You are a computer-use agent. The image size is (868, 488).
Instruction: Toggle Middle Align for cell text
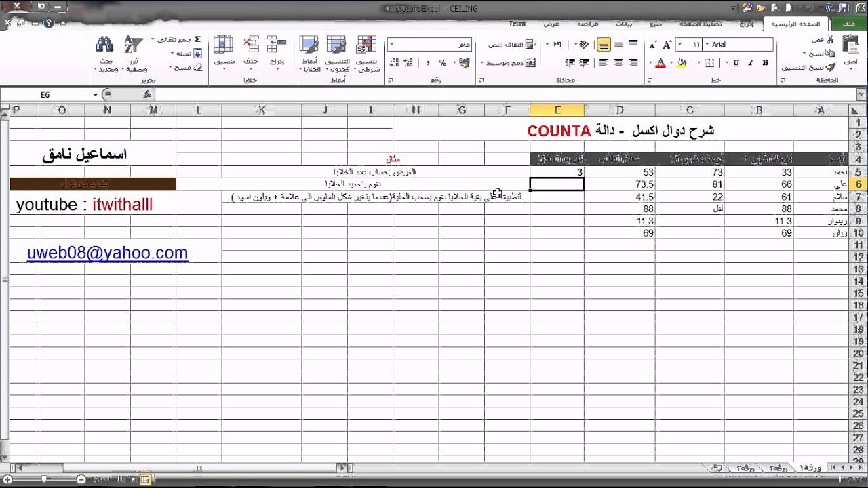point(618,44)
